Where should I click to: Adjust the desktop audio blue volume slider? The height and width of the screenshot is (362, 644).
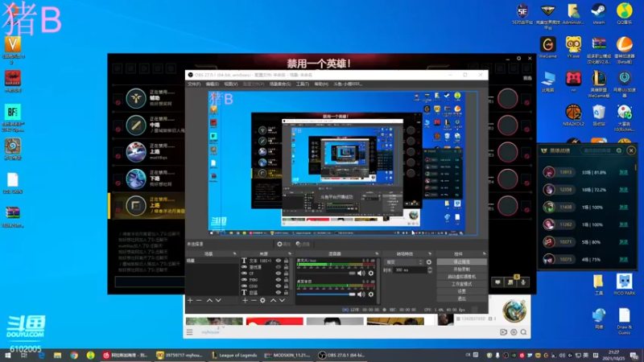(326, 294)
